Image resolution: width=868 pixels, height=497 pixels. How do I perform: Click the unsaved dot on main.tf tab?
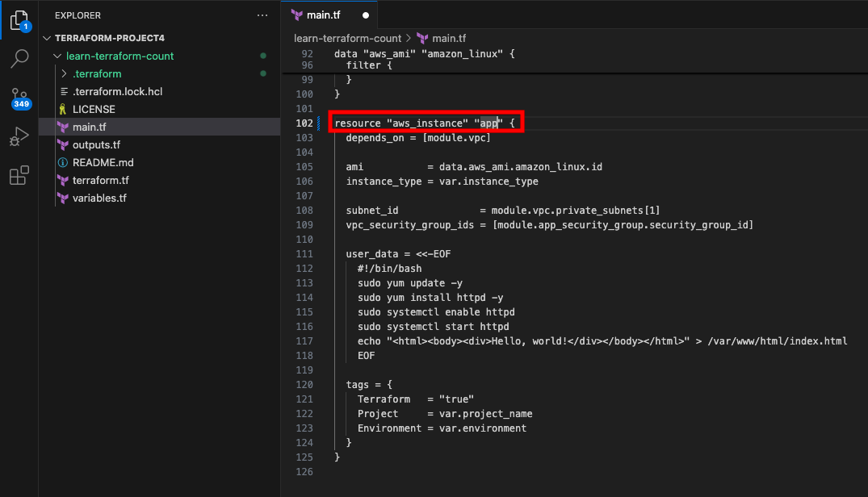tap(365, 15)
